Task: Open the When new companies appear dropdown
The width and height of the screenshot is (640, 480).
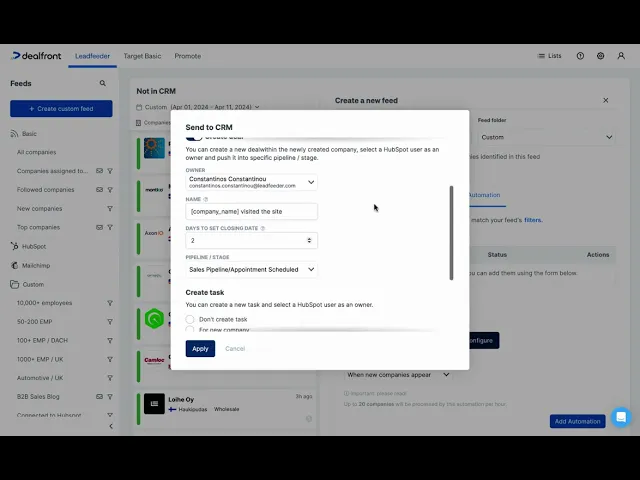Action: (398, 375)
